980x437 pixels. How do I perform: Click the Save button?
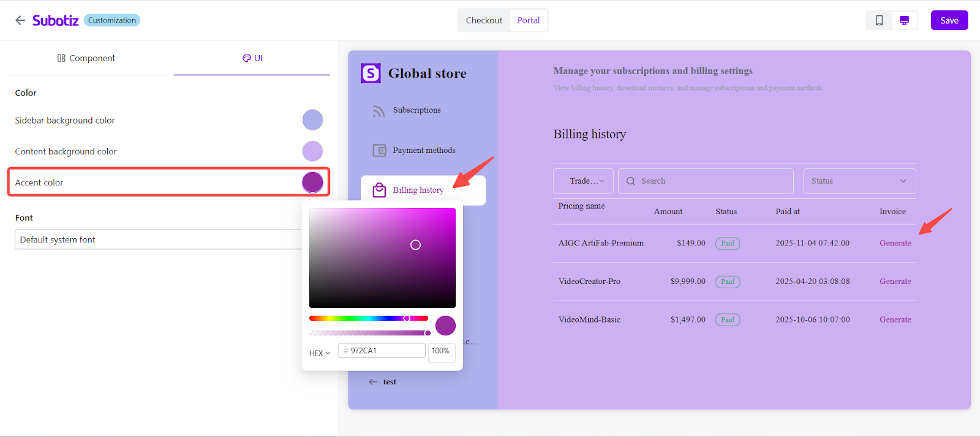point(949,20)
